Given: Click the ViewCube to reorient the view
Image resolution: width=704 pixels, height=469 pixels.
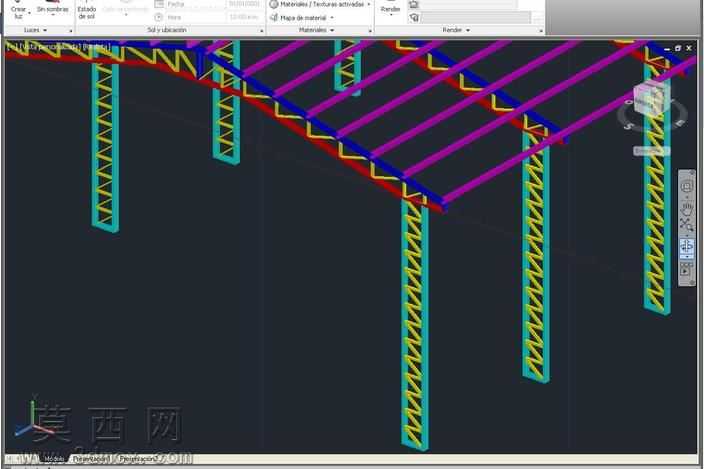Looking at the screenshot, I should (651, 99).
